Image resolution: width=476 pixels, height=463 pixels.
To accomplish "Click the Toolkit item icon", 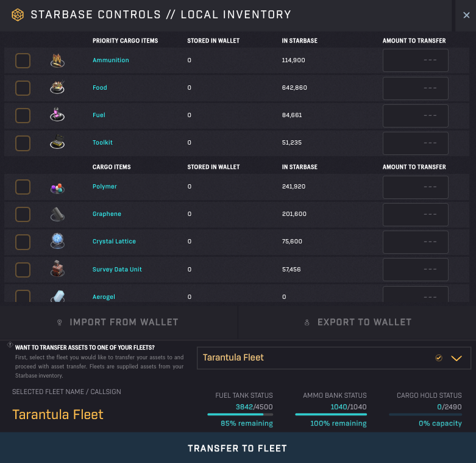I will click(57, 142).
